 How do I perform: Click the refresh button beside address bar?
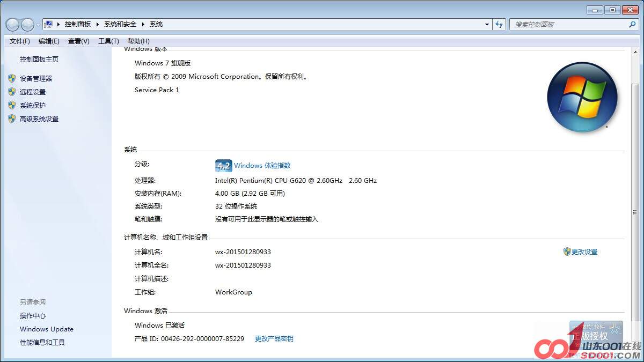pyautogui.click(x=500, y=25)
